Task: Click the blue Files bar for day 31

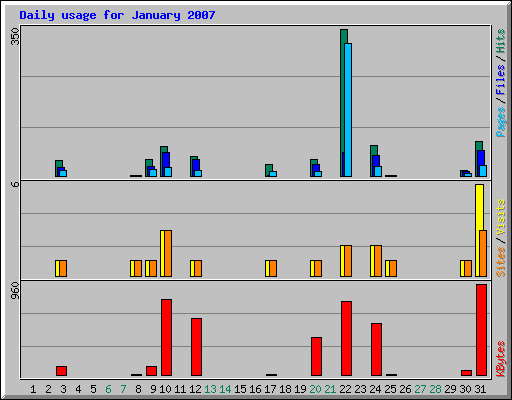Action: (480, 158)
